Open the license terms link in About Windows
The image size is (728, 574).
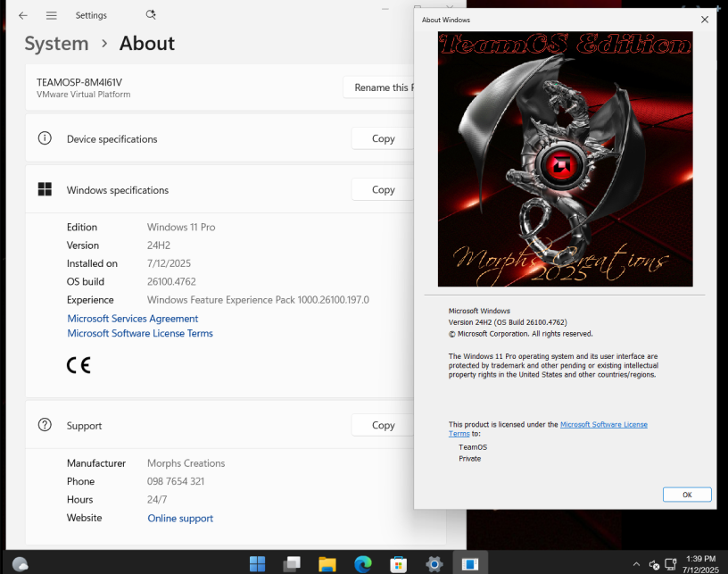(604, 424)
